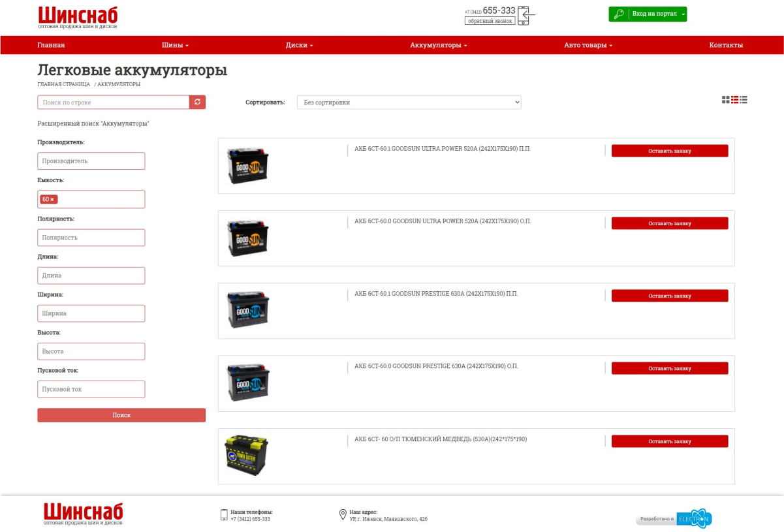
Task: Leave request for Goodsun Ultra Power П.П.
Action: (670, 151)
